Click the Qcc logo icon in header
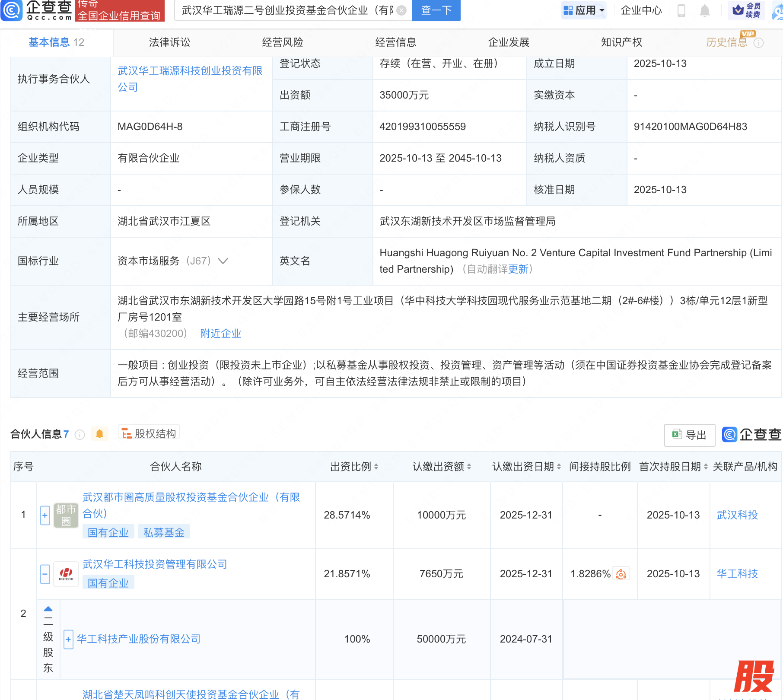This screenshot has height=700, width=783. [12, 10]
